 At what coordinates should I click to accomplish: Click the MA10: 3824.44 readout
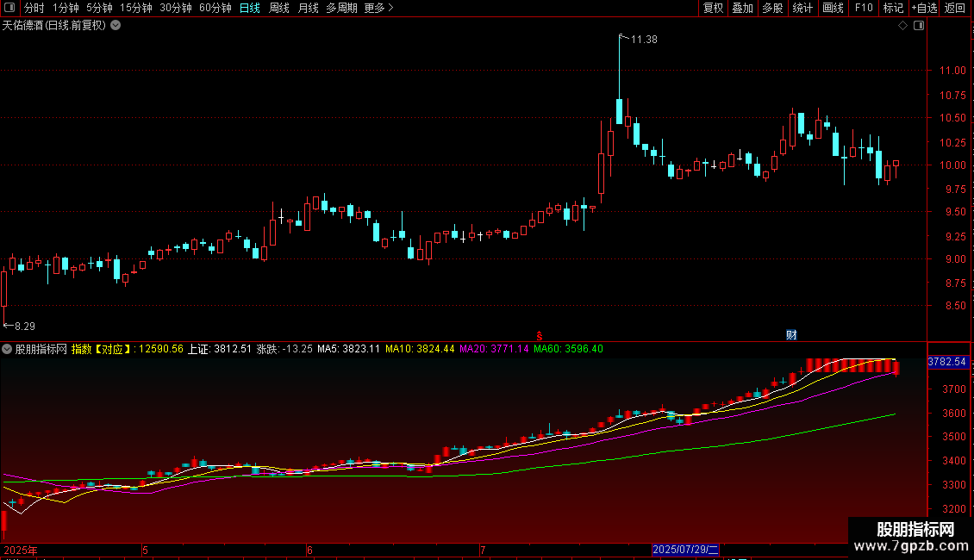[420, 349]
